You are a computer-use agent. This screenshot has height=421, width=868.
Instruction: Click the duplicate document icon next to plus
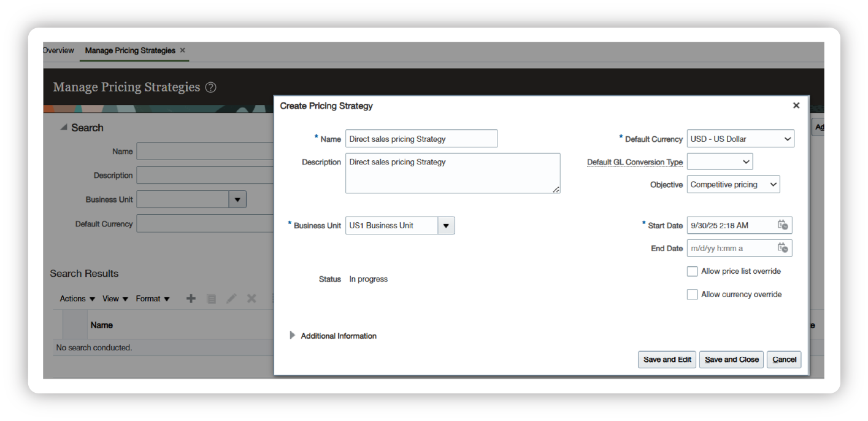(211, 298)
